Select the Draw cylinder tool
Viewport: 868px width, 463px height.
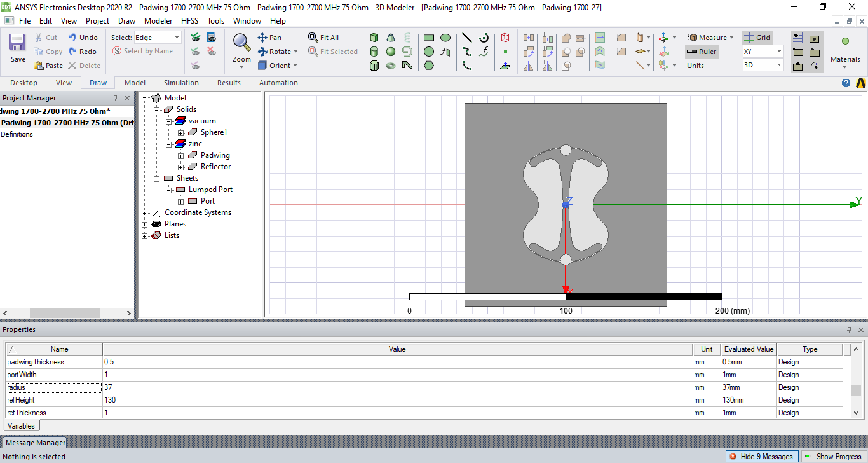[x=375, y=52]
